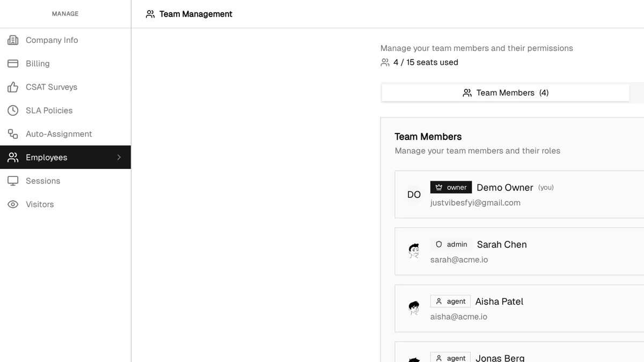Viewport: 644px width, 362px height.
Task: Select the Employees sidebar item
Action: (x=65, y=157)
